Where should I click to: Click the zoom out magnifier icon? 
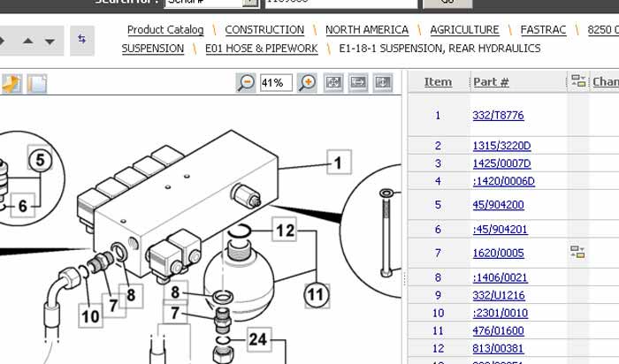point(247,83)
